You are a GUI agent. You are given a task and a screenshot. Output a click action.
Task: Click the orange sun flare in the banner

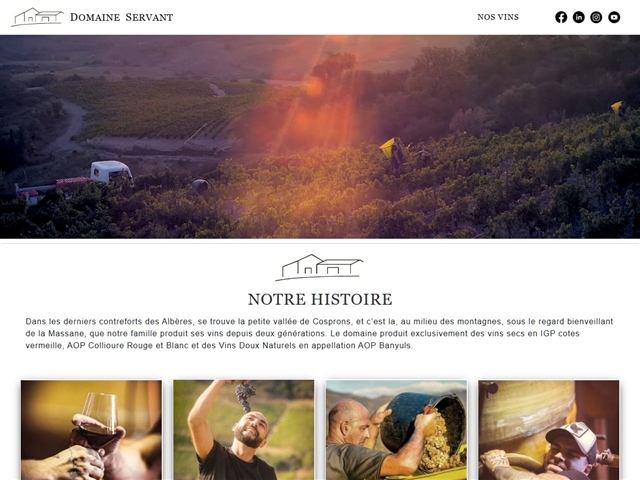click(313, 87)
